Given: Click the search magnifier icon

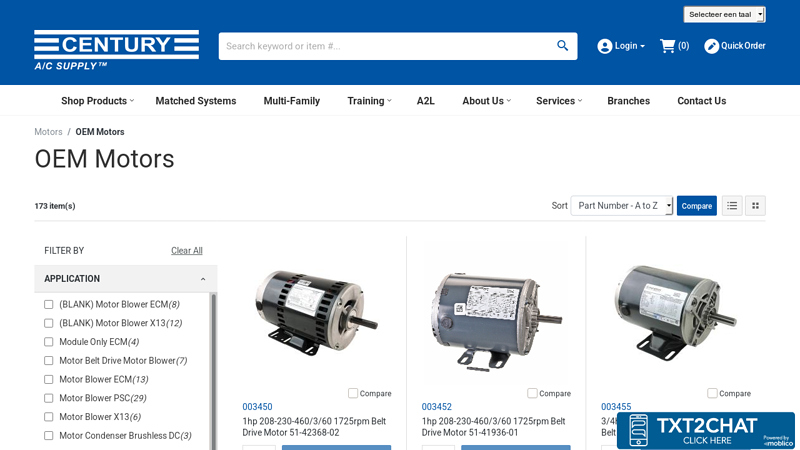Looking at the screenshot, I should 562,46.
